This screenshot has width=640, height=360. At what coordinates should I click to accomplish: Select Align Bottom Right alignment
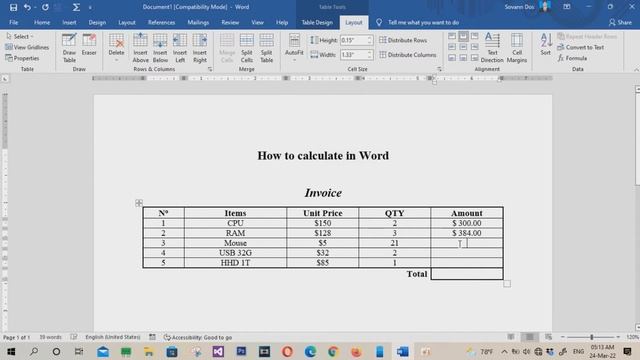point(474,58)
